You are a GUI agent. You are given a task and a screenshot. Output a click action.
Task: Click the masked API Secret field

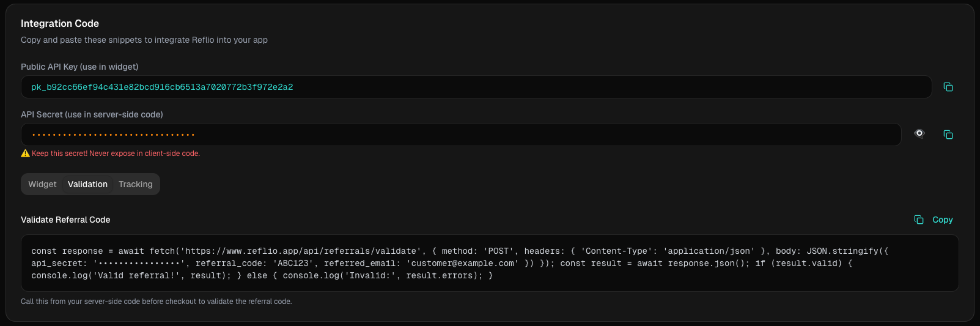click(x=461, y=135)
